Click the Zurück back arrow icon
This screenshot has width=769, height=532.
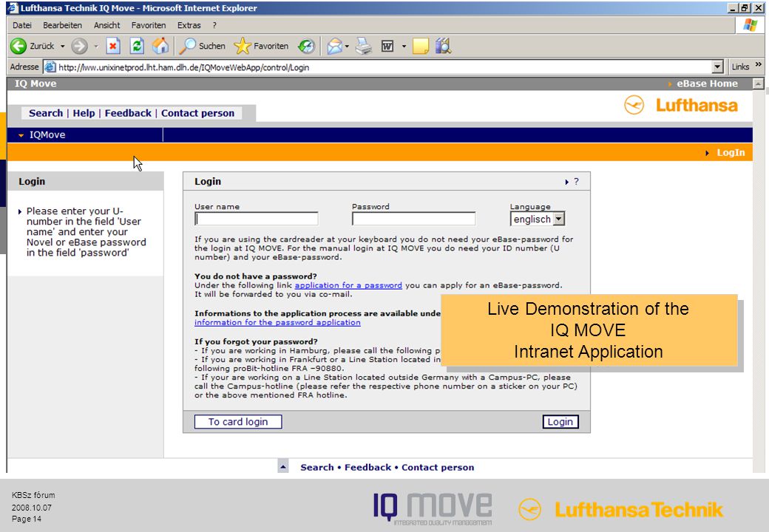click(18, 46)
